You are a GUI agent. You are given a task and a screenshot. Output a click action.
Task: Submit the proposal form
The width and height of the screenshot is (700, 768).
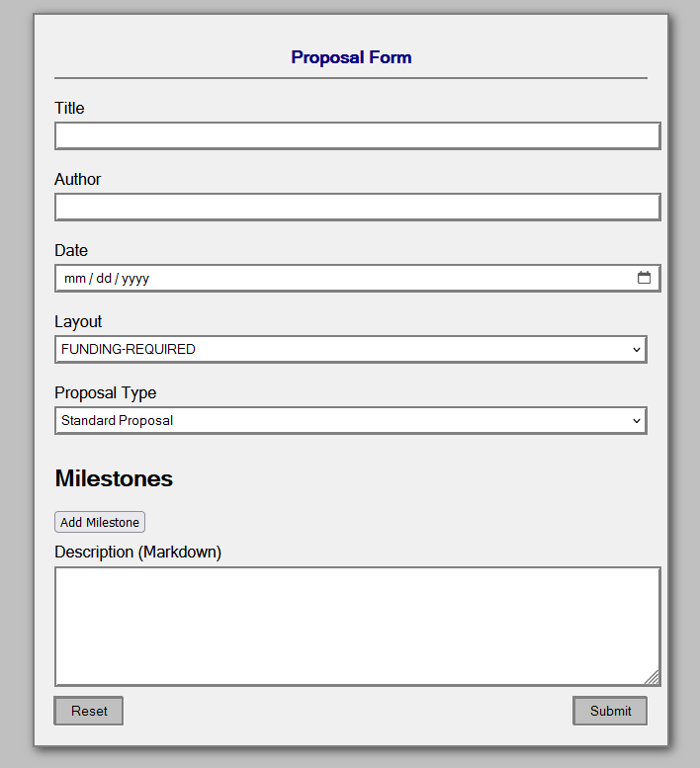tap(610, 711)
